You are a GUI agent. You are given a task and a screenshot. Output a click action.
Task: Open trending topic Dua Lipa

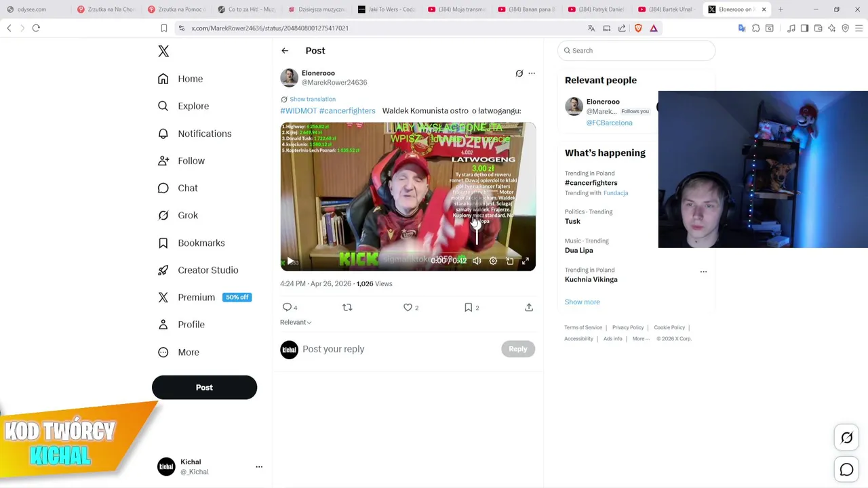point(579,250)
